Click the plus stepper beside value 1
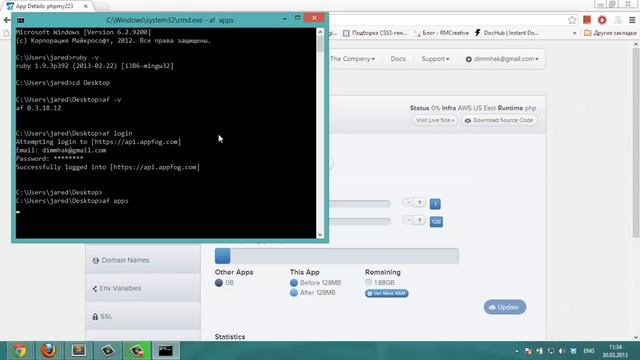This screenshot has height=360, width=640. [420, 202]
